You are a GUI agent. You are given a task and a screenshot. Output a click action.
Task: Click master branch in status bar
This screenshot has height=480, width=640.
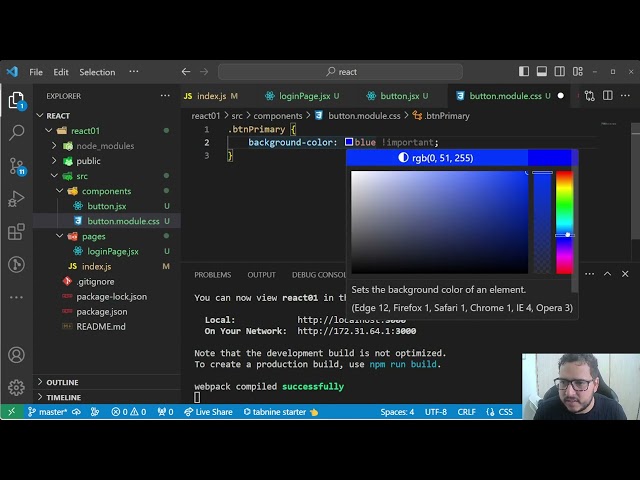click(x=47, y=412)
